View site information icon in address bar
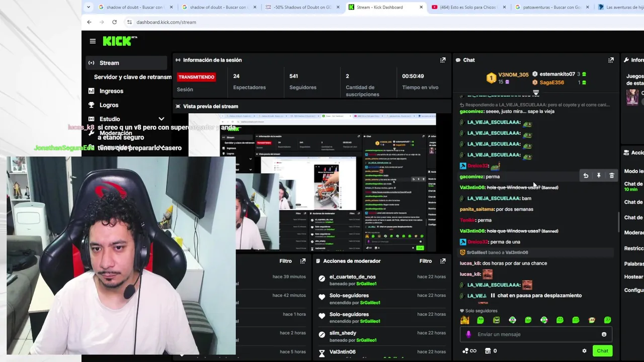The image size is (644, 362). [x=129, y=22]
